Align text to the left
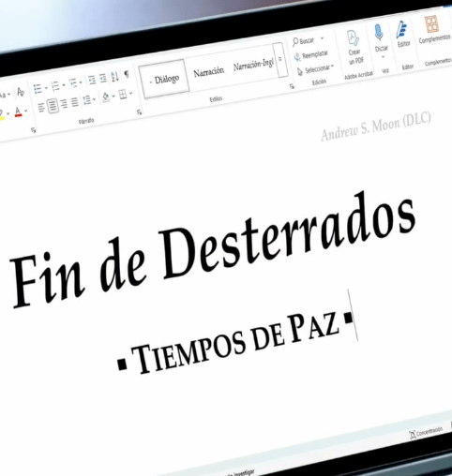 (x=41, y=108)
